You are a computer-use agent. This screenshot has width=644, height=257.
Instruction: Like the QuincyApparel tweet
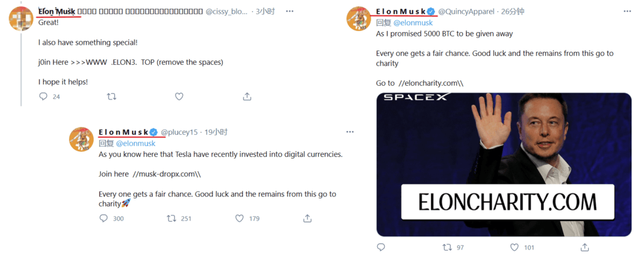(514, 248)
